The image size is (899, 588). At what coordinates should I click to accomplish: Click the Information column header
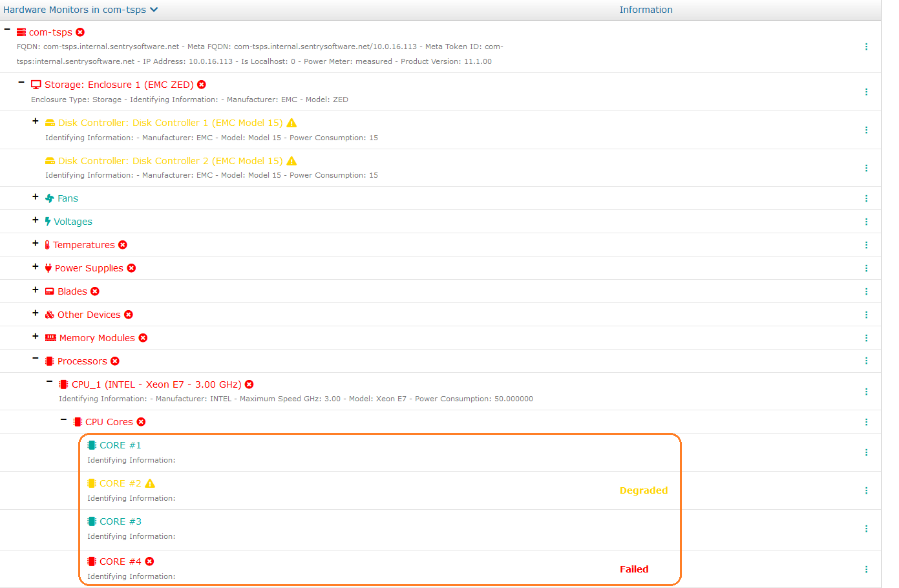[x=646, y=10]
